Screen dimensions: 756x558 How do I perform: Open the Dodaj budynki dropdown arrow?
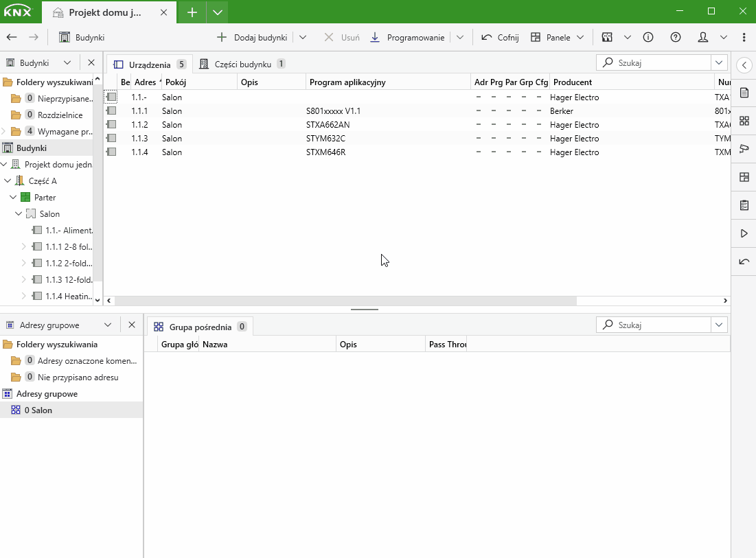303,37
